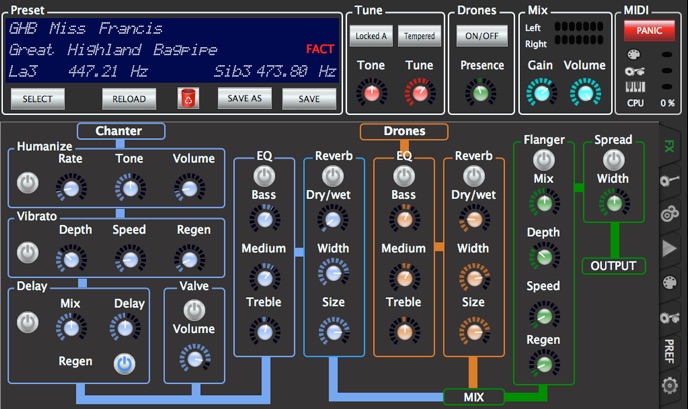Click the Humanize Tone knob
Viewport: 688px width, 409px height.
pyautogui.click(x=130, y=188)
